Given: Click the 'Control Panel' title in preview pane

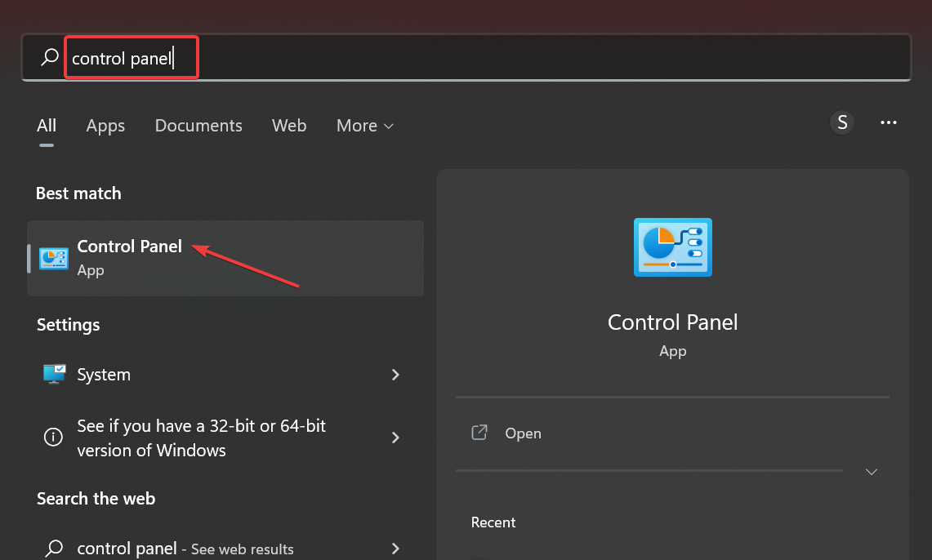Looking at the screenshot, I should coord(673,322).
